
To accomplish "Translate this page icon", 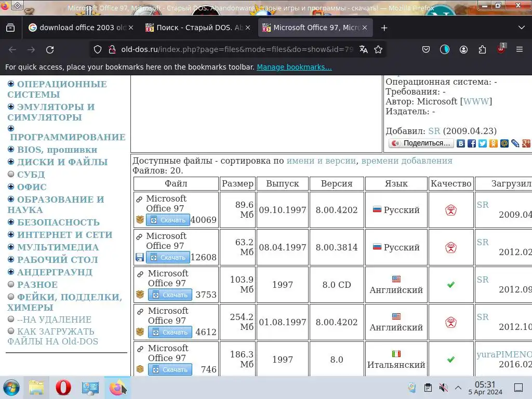I will click(363, 49).
